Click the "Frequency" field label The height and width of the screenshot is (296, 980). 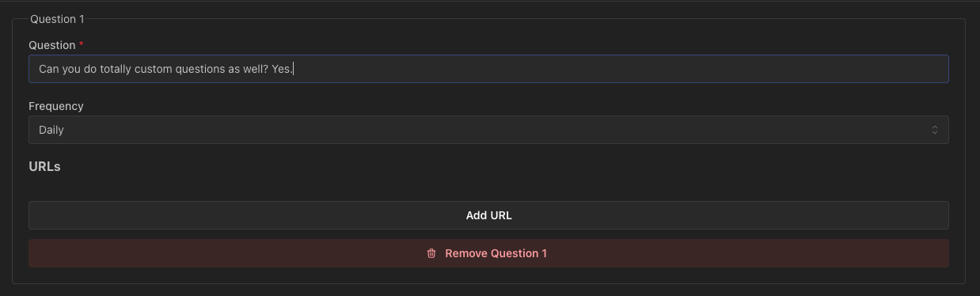pyautogui.click(x=56, y=106)
